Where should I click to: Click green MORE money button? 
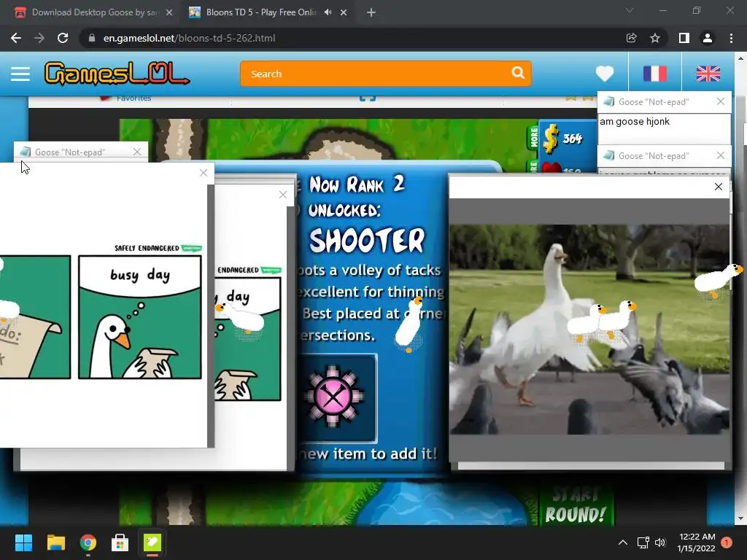tap(533, 138)
